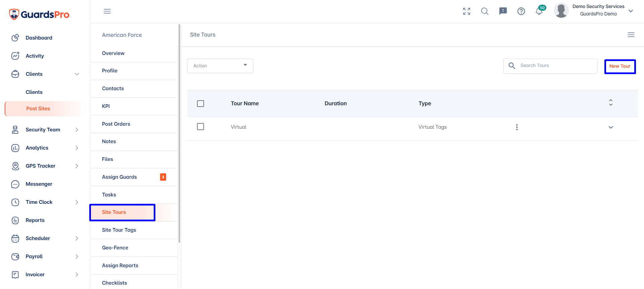Screen dimensions: 644x289
Task: Open the Clients sub-link under Clients
Action: [x=34, y=92]
